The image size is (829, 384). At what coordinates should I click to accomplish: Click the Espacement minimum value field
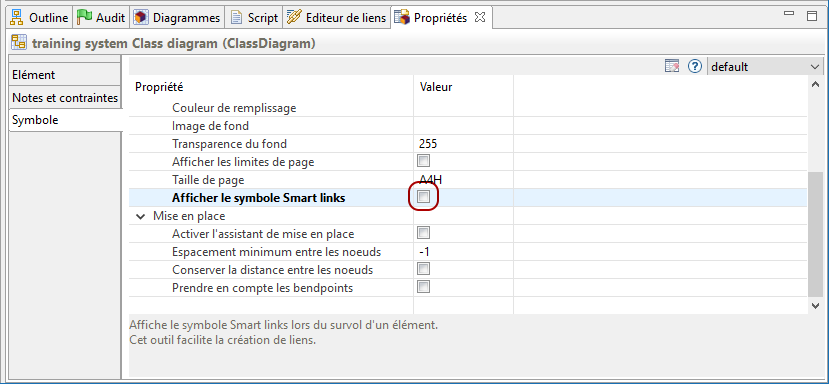click(463, 252)
